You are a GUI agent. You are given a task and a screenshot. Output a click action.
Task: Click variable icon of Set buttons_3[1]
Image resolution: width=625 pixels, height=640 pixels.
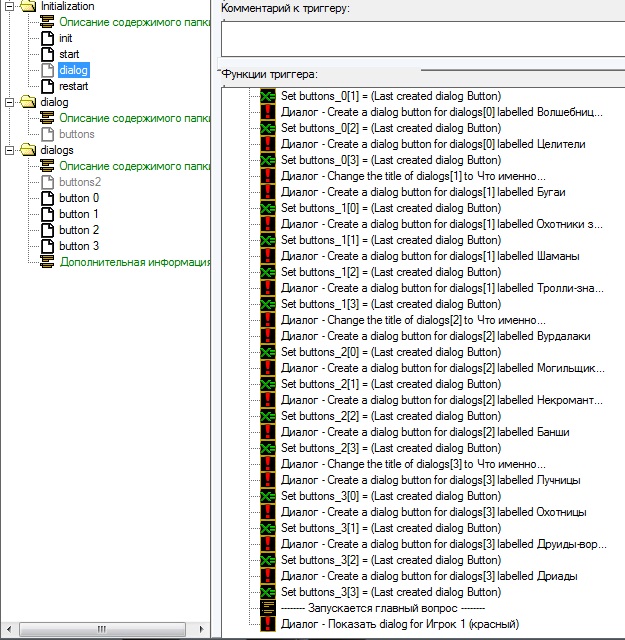point(268,528)
